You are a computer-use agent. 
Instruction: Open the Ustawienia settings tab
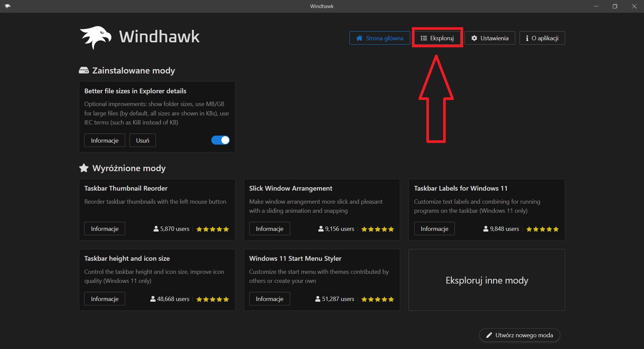(x=490, y=38)
